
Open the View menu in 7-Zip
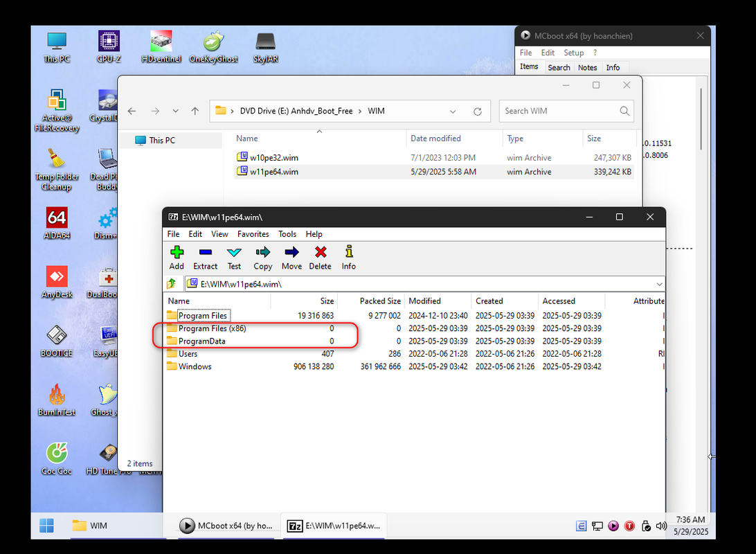pos(219,234)
